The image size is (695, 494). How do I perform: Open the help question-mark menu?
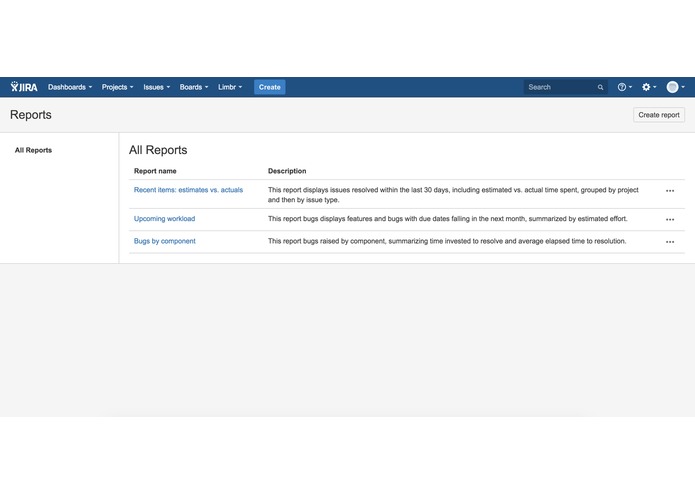click(625, 87)
